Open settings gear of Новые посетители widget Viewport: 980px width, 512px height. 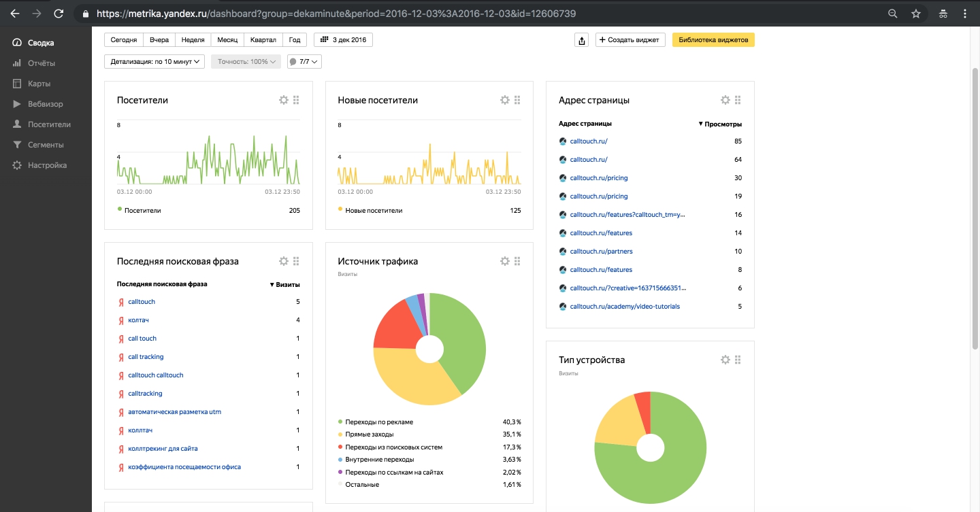coord(505,100)
